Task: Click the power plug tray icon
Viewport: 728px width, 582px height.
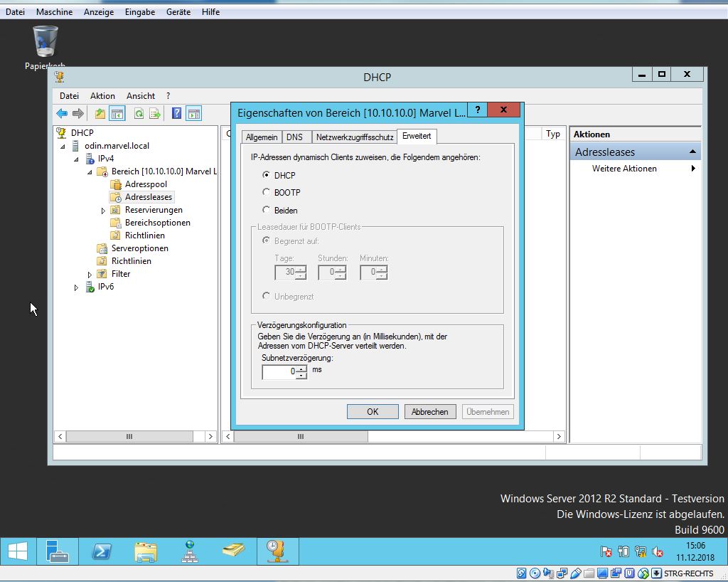Action: [x=623, y=552]
